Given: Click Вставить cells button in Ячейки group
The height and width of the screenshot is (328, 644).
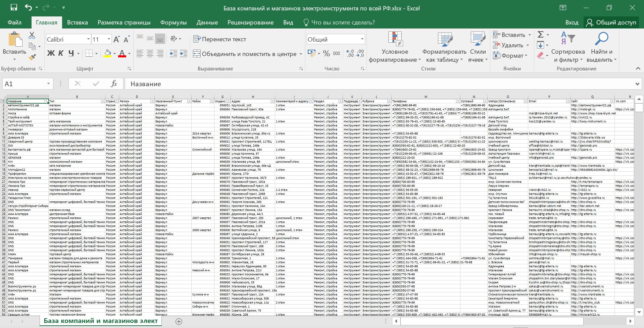Looking at the screenshot, I should tap(509, 35).
